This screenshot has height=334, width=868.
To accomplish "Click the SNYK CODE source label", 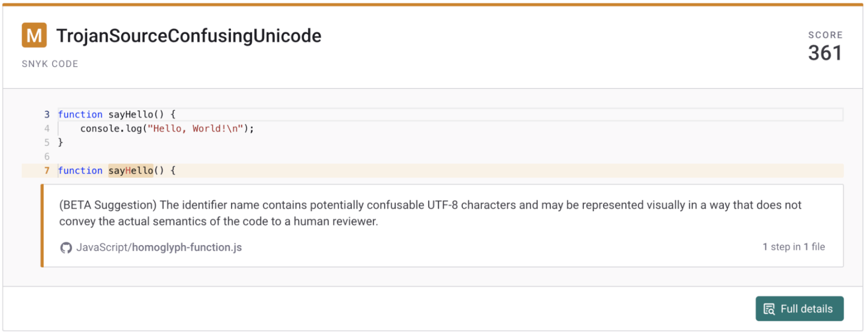I will pos(50,64).
